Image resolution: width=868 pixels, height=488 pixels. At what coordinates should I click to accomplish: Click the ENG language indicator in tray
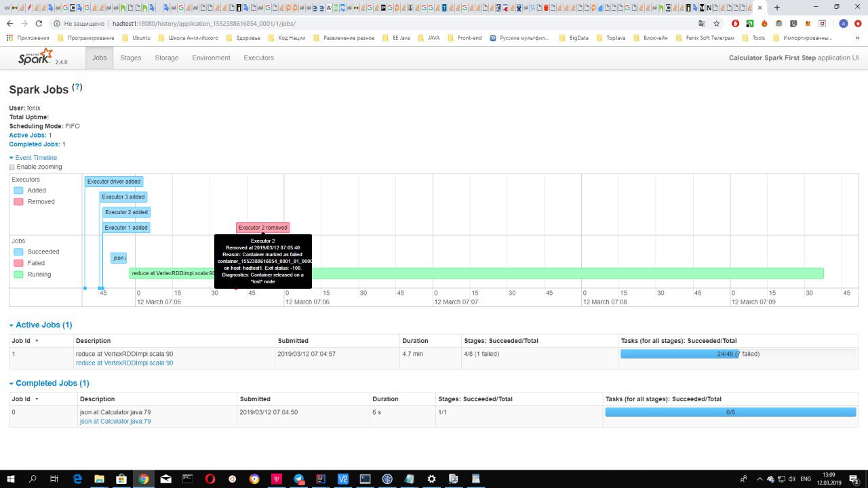pos(806,479)
